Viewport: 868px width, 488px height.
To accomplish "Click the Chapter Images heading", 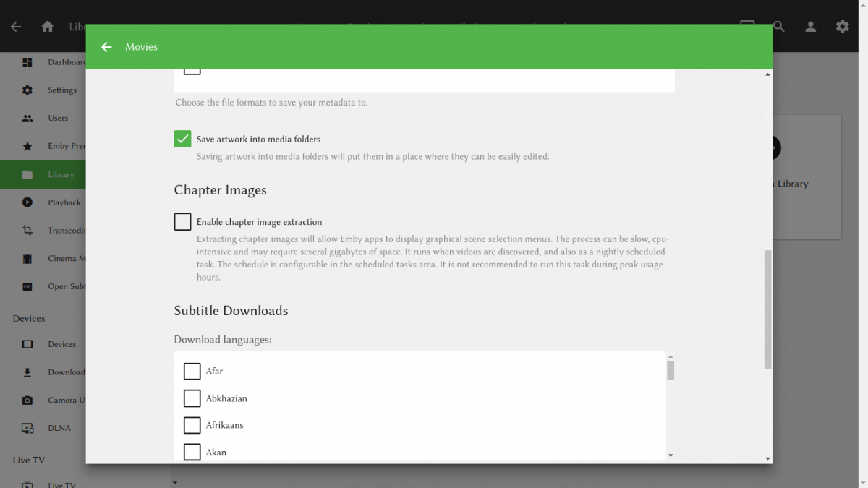I will (x=220, y=190).
